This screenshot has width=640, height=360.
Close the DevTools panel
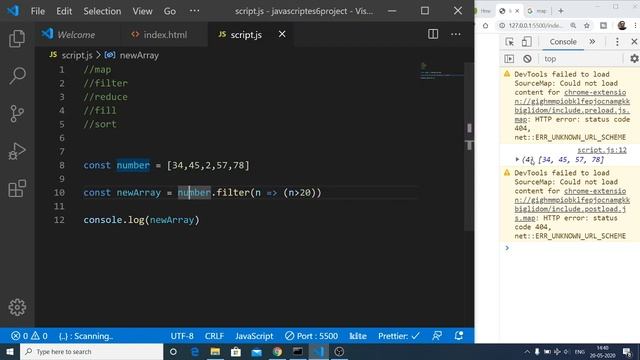(634, 42)
